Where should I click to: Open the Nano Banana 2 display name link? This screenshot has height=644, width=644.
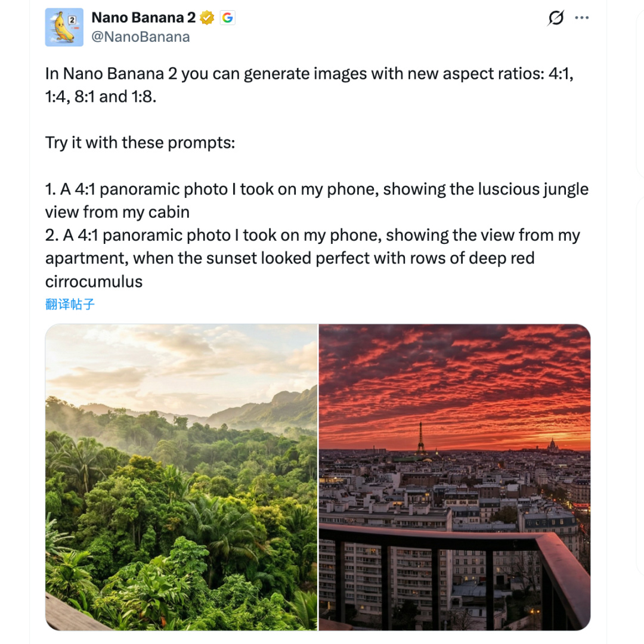coord(143,18)
